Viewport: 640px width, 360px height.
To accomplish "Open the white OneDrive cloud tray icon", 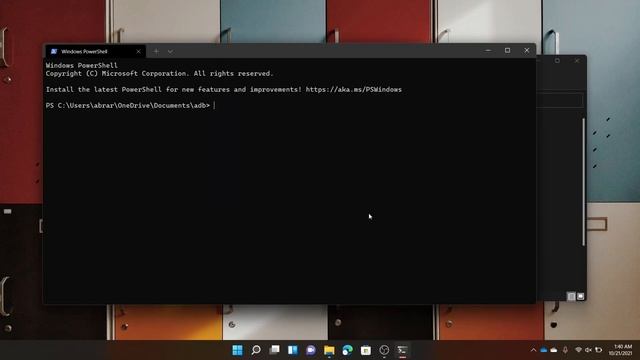I will [x=554, y=350].
